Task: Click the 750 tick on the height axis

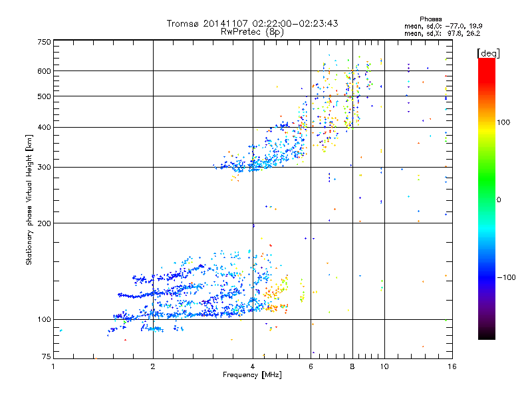Action: [x=44, y=42]
